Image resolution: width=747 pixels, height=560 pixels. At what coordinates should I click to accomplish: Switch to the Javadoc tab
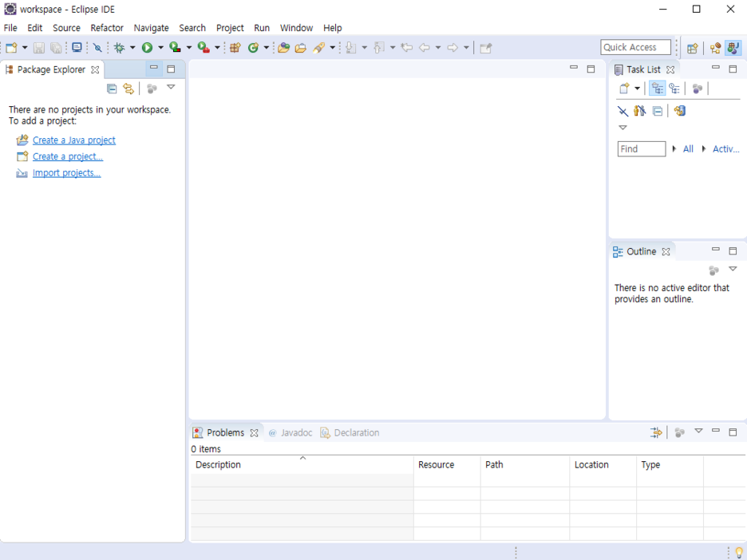coord(290,433)
